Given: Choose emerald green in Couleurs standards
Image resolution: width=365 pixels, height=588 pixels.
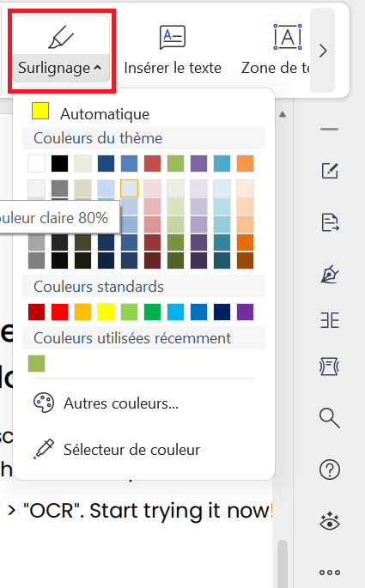Looking at the screenshot, I should (152, 312).
